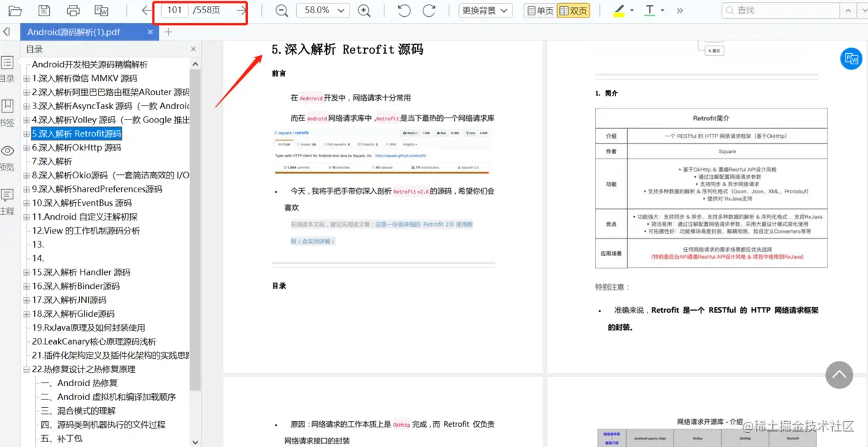Click the outline panel scroll-up arrow
The height and width of the screenshot is (447, 868).
(x=195, y=64)
